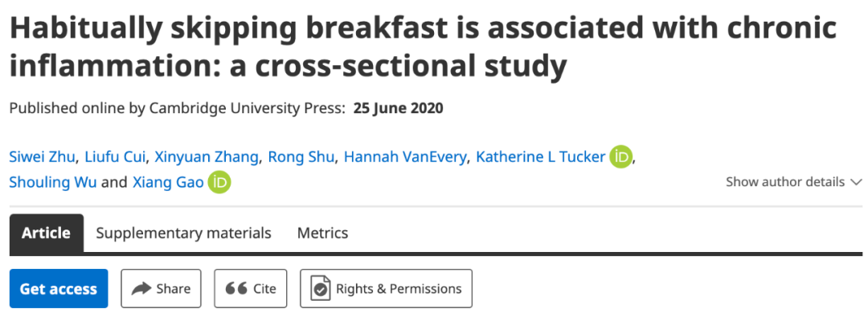
Task: Open Rights & Permissions
Action: click(387, 288)
